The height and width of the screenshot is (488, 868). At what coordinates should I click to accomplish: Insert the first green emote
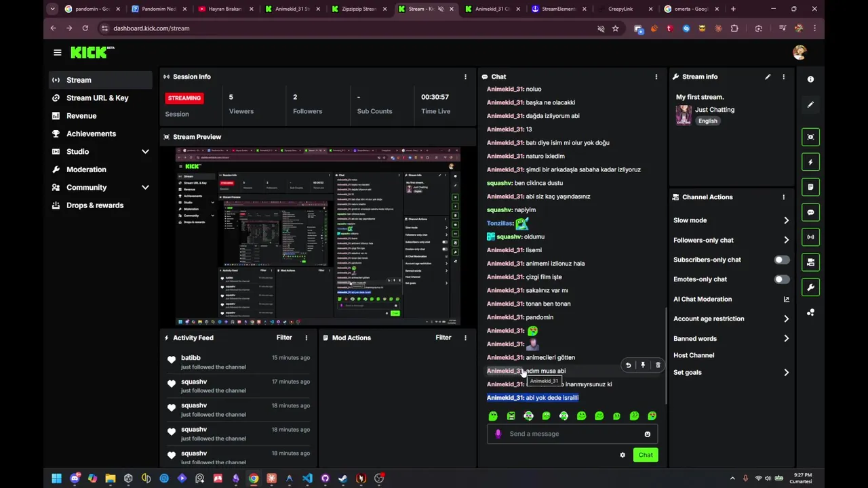tap(493, 416)
